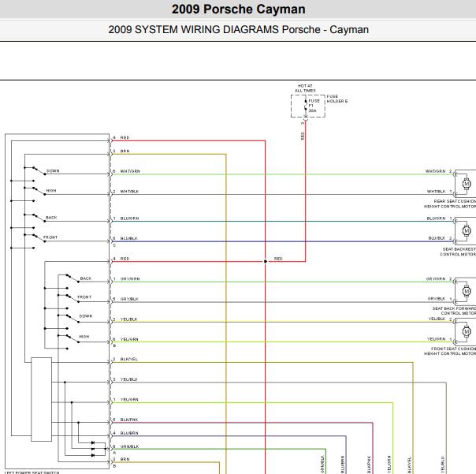Viewport: 476px width, 474px height.
Task: Click the BACK switch contact feeding the BLU/GRN wire
Action: coord(39,218)
